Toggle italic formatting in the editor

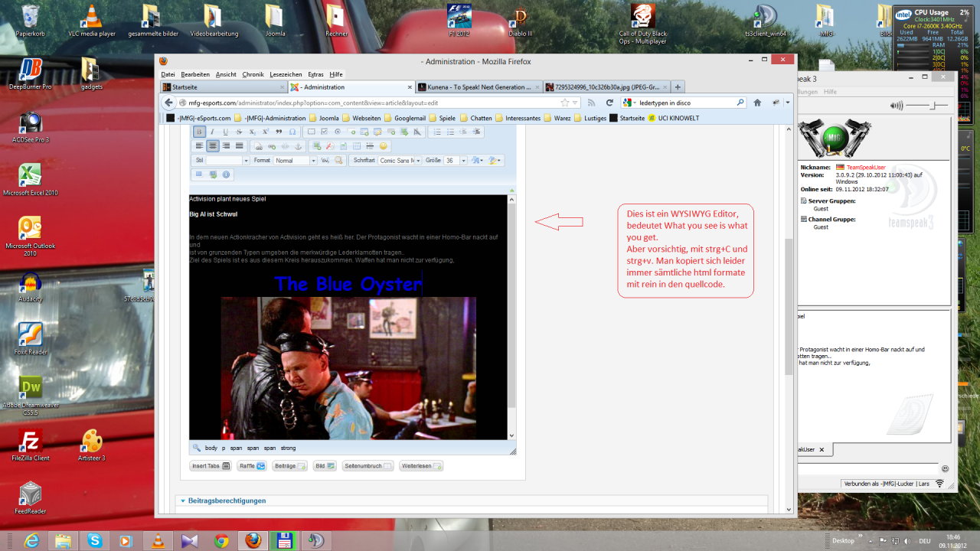click(212, 132)
